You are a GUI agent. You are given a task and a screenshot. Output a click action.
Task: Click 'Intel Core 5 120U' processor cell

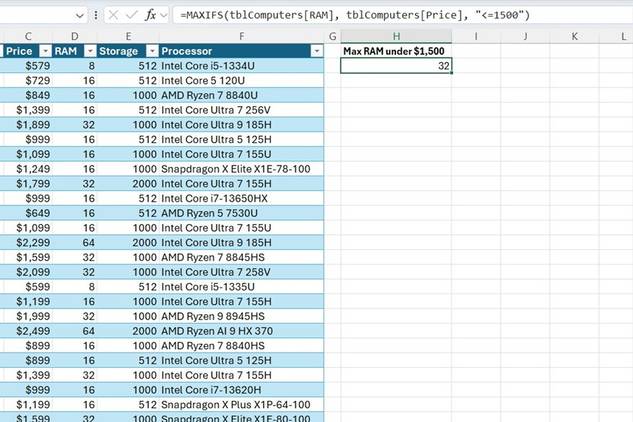241,80
